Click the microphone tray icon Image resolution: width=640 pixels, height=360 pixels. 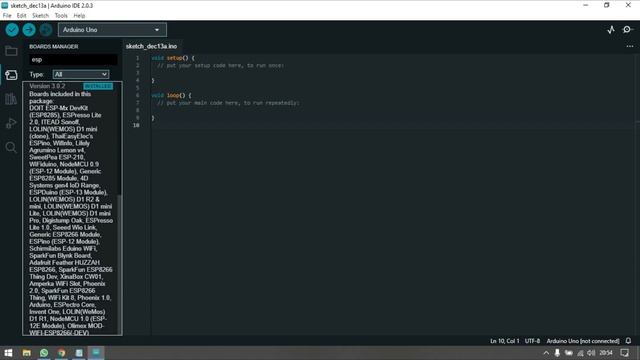coord(557,353)
